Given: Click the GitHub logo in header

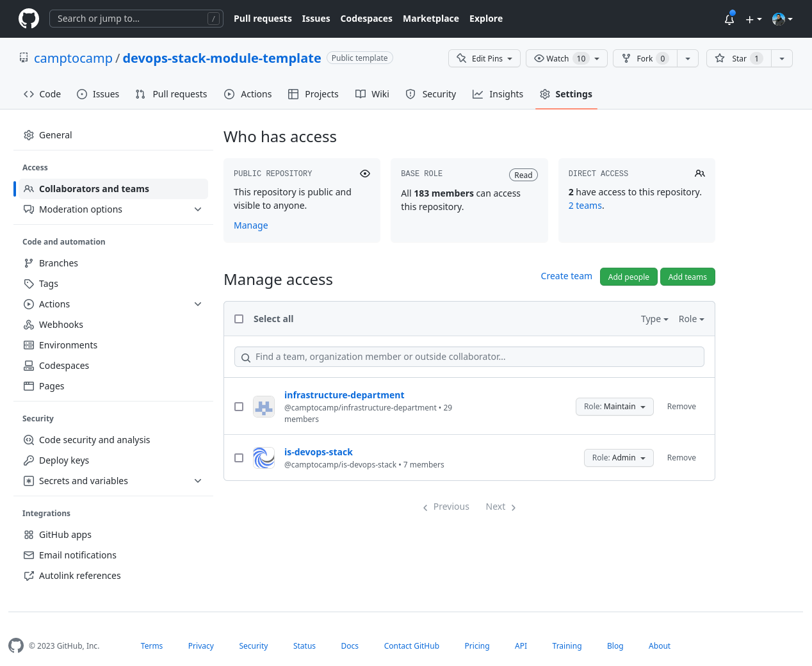Looking at the screenshot, I should (29, 19).
